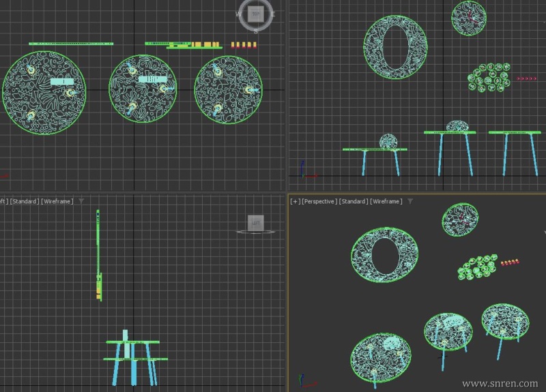The image size is (546, 392).
Task: Select the green ball cluster in Perspective viewport
Action: point(478,268)
